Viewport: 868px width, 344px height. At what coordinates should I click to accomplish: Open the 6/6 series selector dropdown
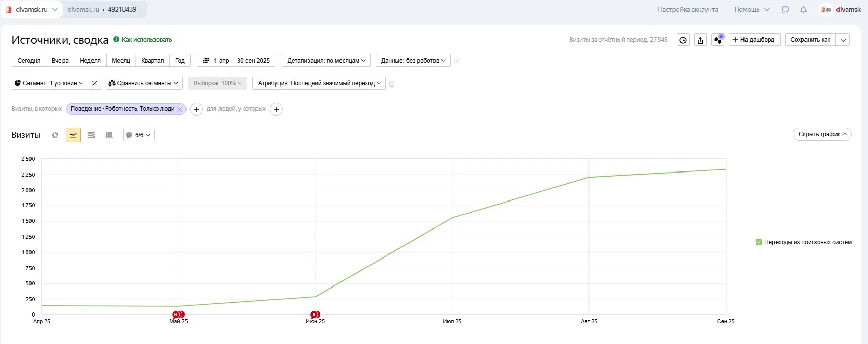click(139, 135)
